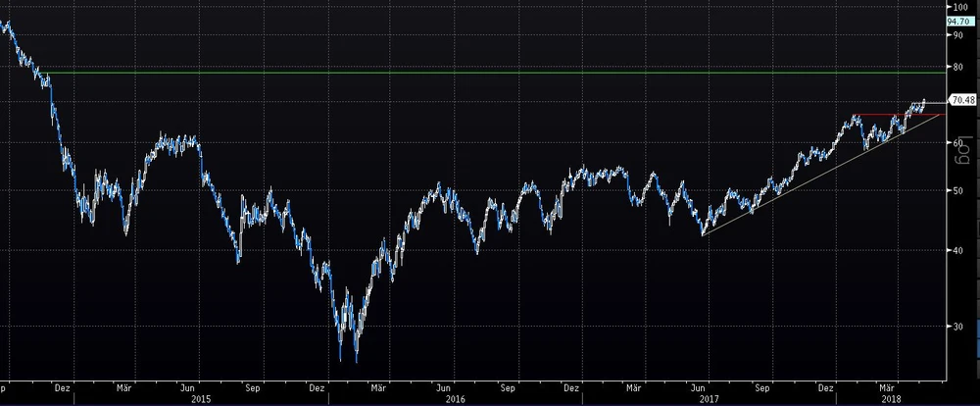Click the latest candle at chart's right end
The image size is (980, 406).
point(923,101)
